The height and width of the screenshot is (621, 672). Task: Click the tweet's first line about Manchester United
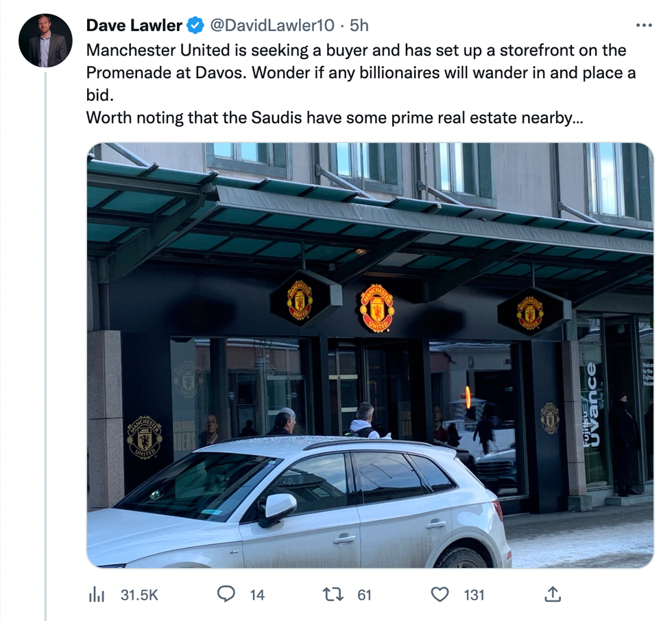pyautogui.click(x=356, y=51)
